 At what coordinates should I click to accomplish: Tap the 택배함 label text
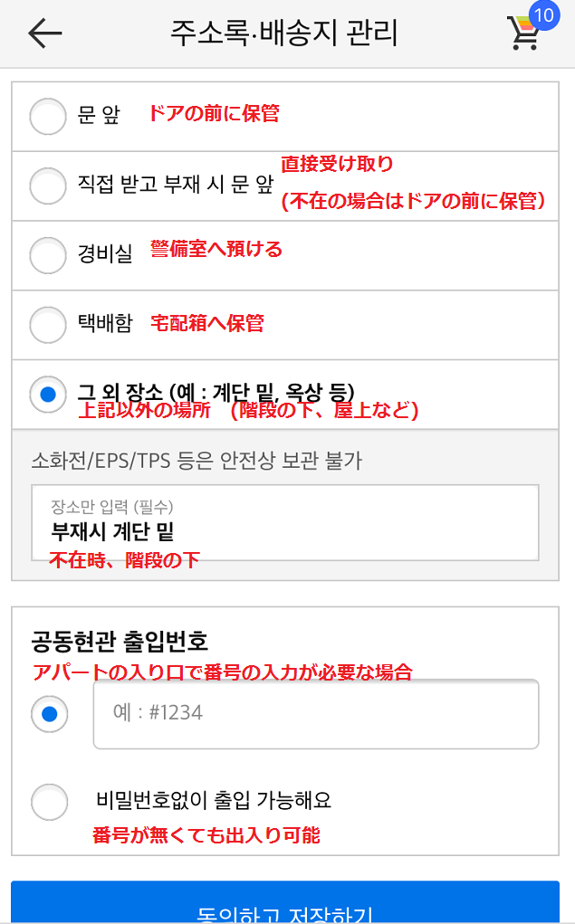tap(105, 324)
